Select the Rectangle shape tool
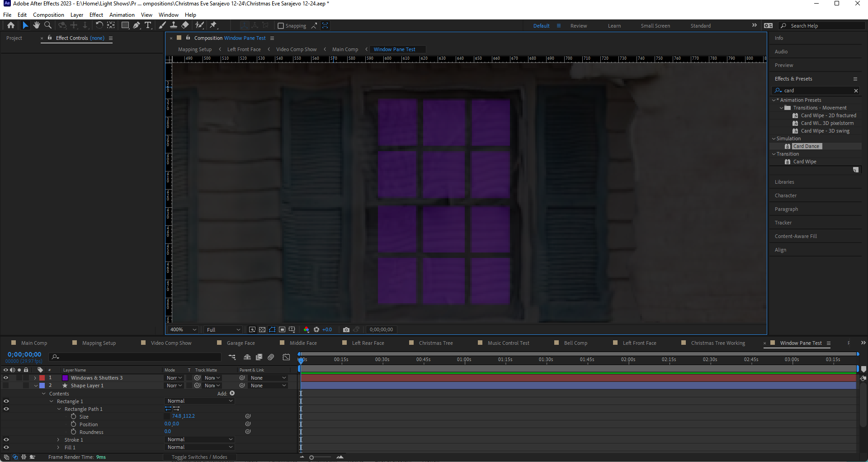This screenshot has height=462, width=868. [x=125, y=25]
